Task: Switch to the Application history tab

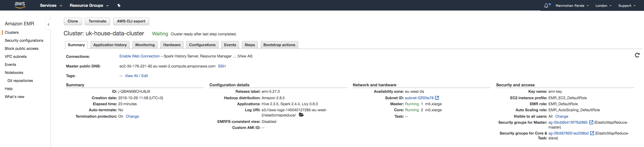Action: 110,45
